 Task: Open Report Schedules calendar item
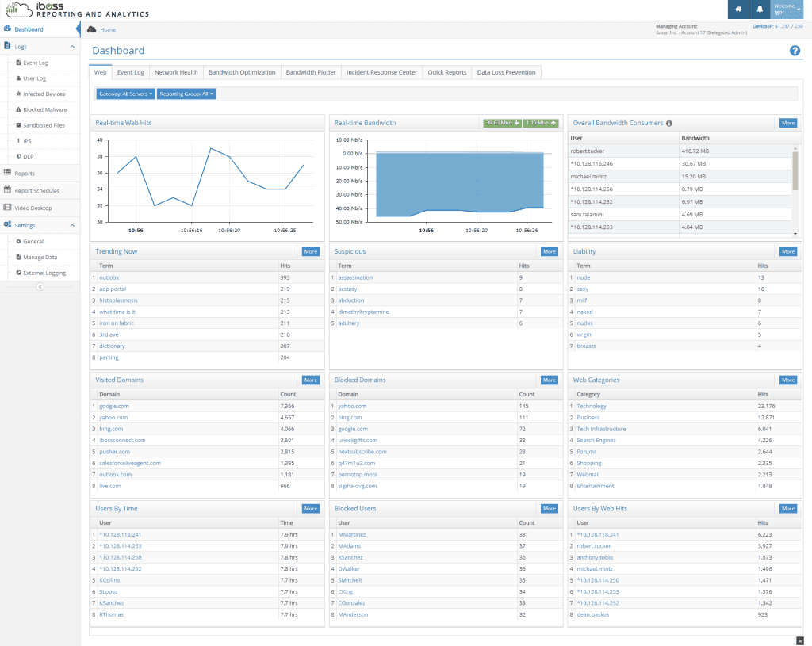pyautogui.click(x=36, y=190)
